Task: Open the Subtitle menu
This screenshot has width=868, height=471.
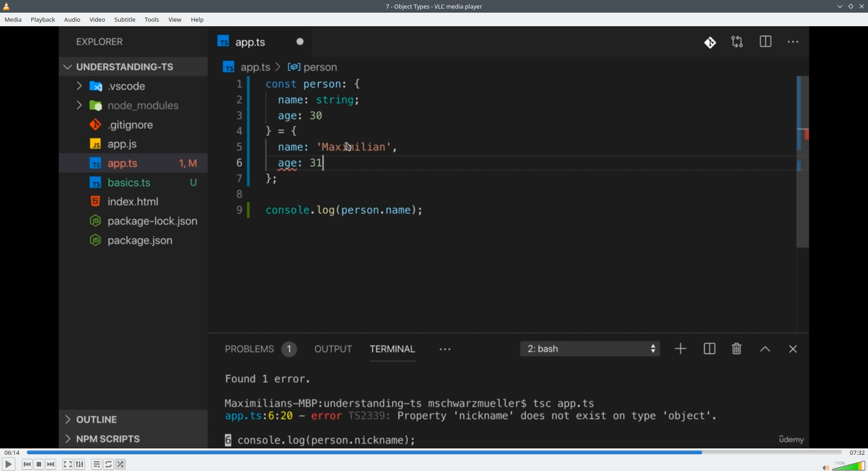Action: [x=125, y=20]
